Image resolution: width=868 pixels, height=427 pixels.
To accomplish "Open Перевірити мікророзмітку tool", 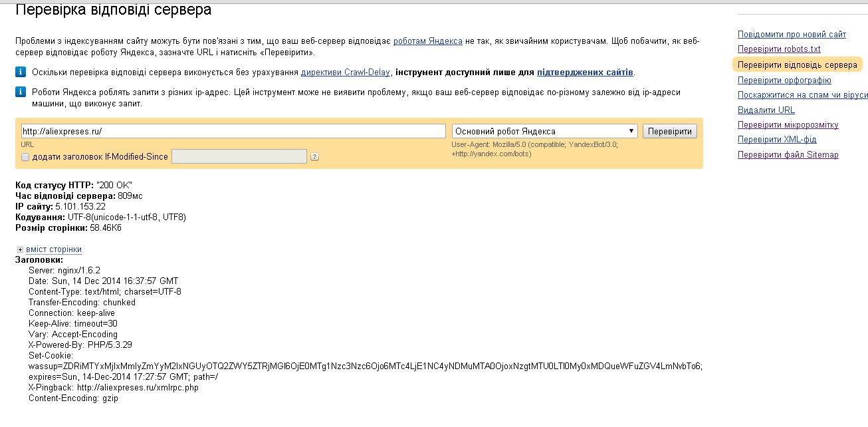I will pyautogui.click(x=788, y=125).
